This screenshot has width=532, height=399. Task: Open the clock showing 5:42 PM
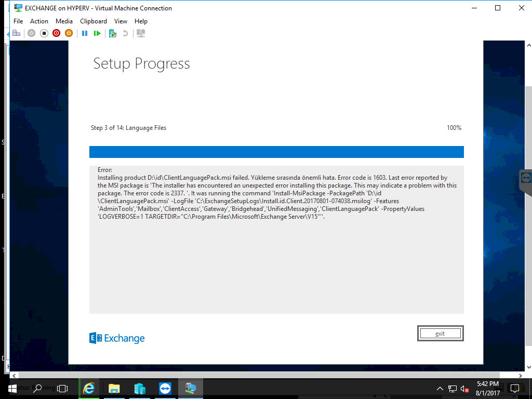point(487,389)
